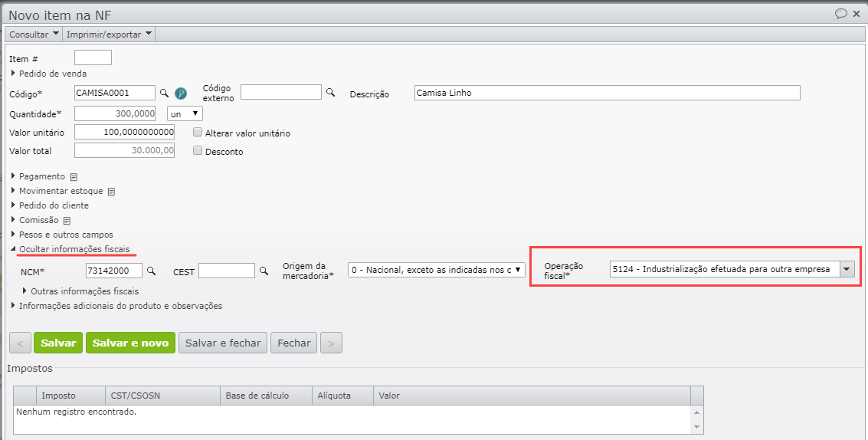Click the Código field with CAMISA0001
868x440 pixels.
pos(115,93)
